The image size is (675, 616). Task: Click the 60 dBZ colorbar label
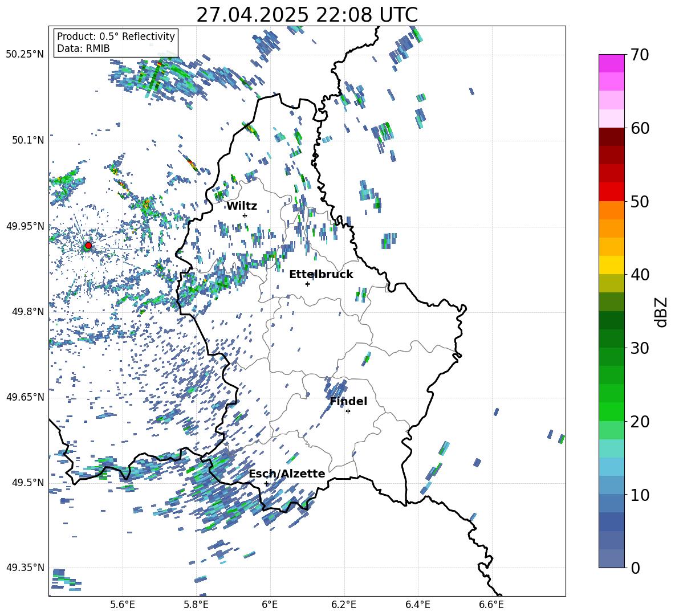(x=640, y=128)
